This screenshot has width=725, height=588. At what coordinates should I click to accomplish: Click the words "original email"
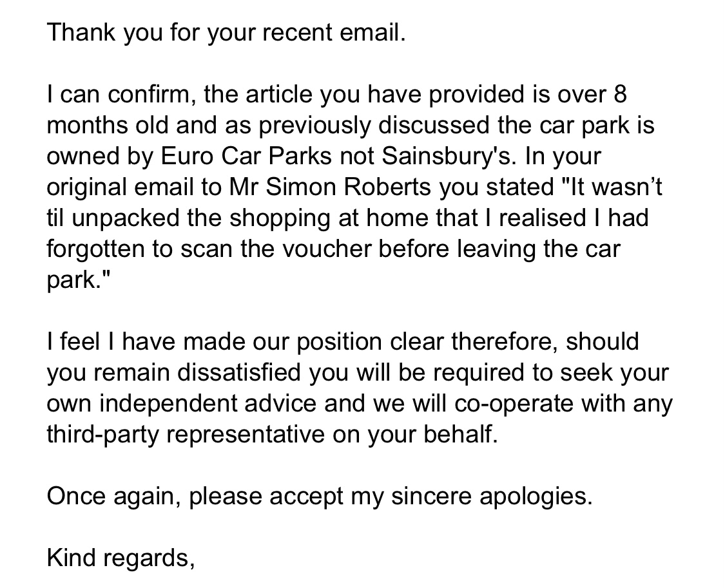121,187
